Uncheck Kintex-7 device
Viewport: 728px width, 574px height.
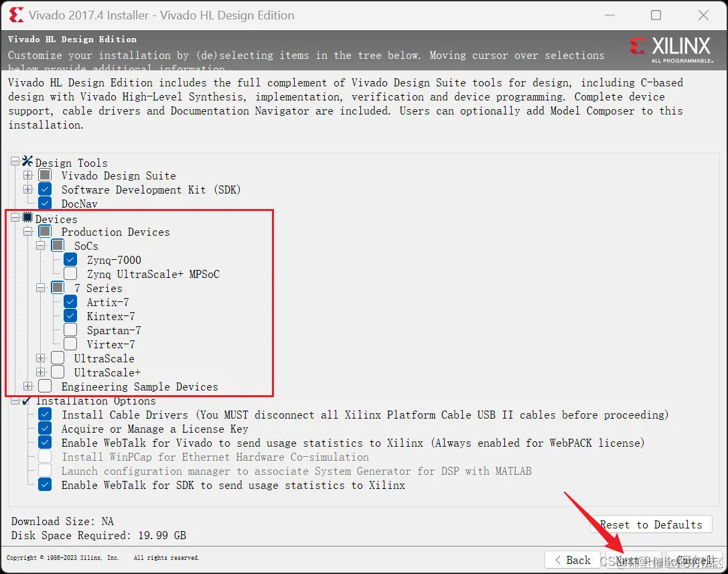(70, 315)
